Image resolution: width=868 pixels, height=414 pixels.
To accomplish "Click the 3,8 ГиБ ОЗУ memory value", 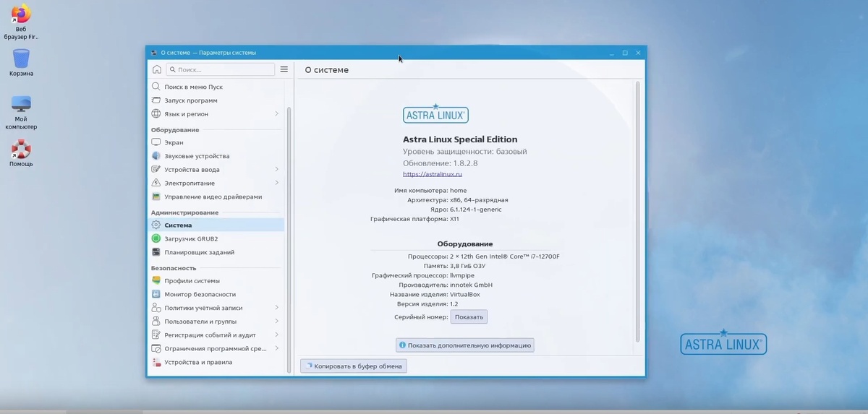I will [467, 266].
